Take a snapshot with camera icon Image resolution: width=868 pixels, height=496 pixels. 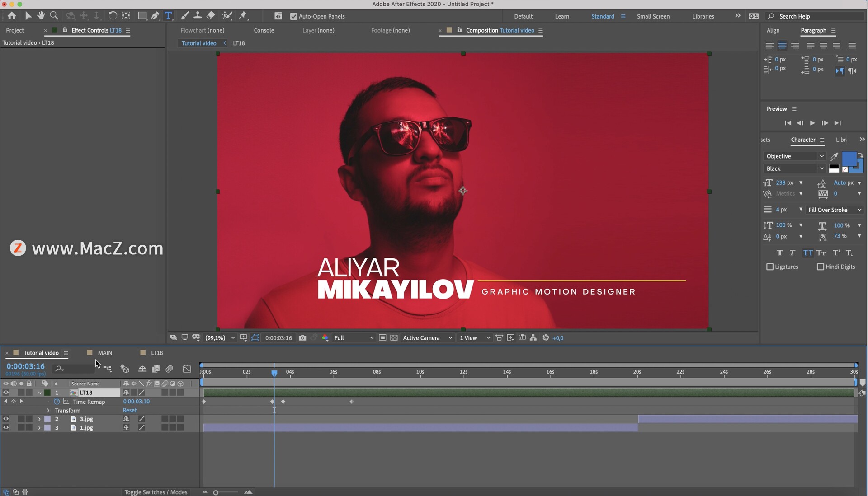point(302,338)
